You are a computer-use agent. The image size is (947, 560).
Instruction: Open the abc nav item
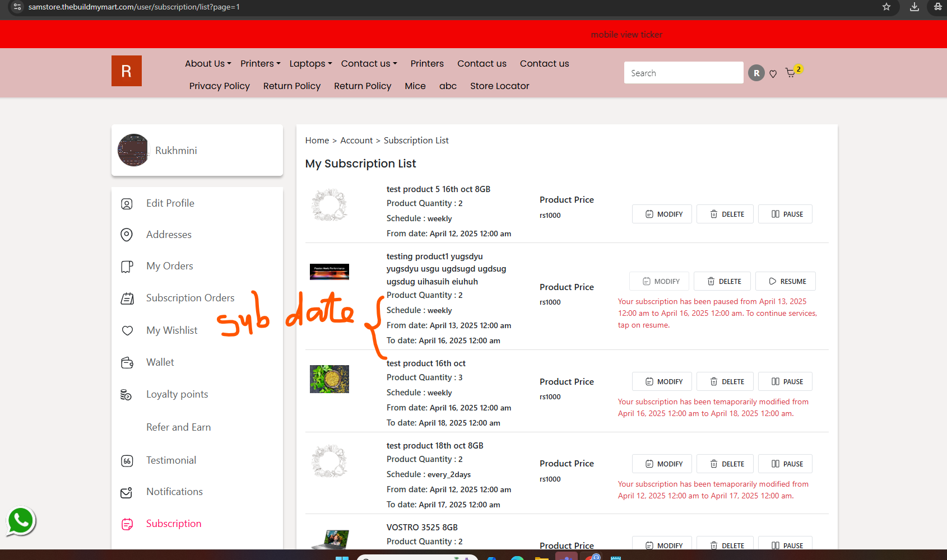point(448,86)
